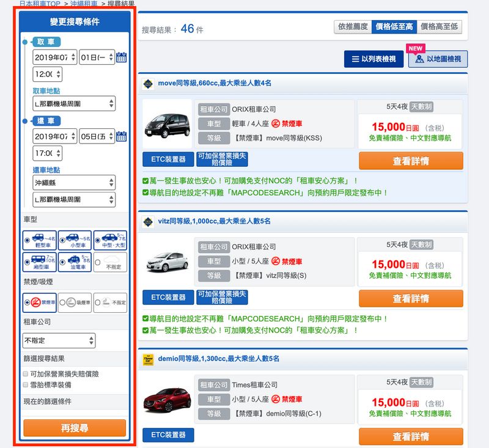Click the ETC裝置器 tag on move listing

click(x=168, y=160)
